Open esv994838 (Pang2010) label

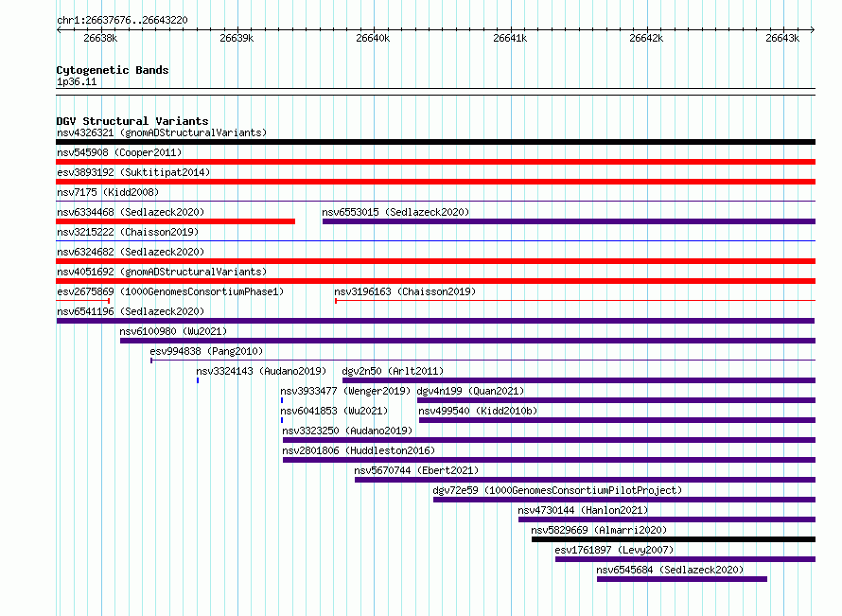click(x=207, y=351)
